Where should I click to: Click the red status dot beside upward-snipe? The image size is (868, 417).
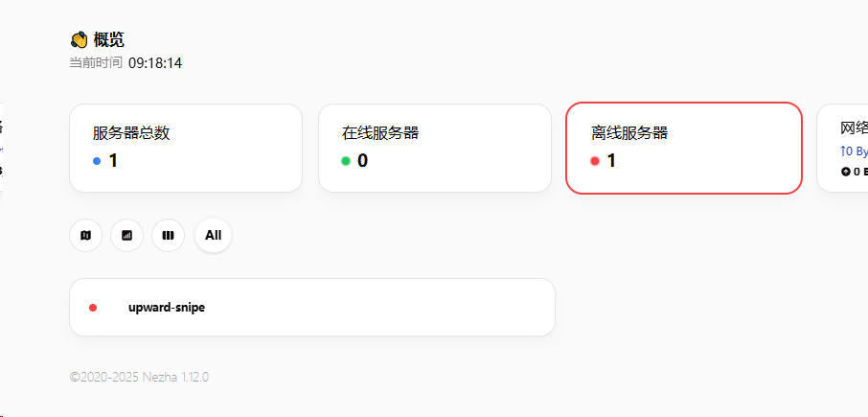pos(93,308)
